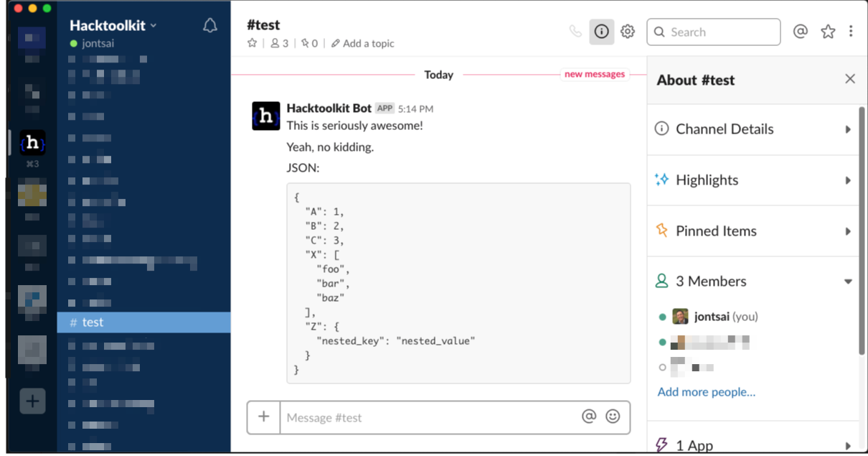This screenshot has height=456, width=868.
Task: Start a call with phone icon
Action: (x=575, y=32)
